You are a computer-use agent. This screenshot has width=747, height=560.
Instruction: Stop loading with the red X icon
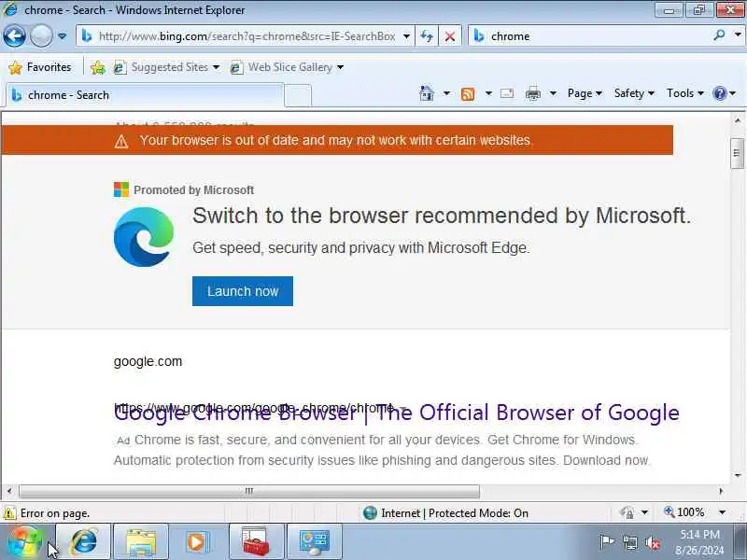(449, 36)
